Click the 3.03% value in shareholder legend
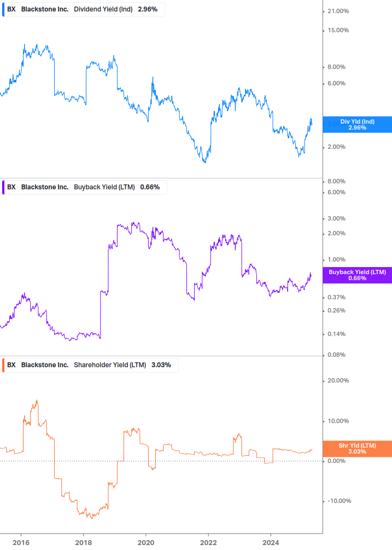The height and width of the screenshot is (550, 392). (161, 365)
